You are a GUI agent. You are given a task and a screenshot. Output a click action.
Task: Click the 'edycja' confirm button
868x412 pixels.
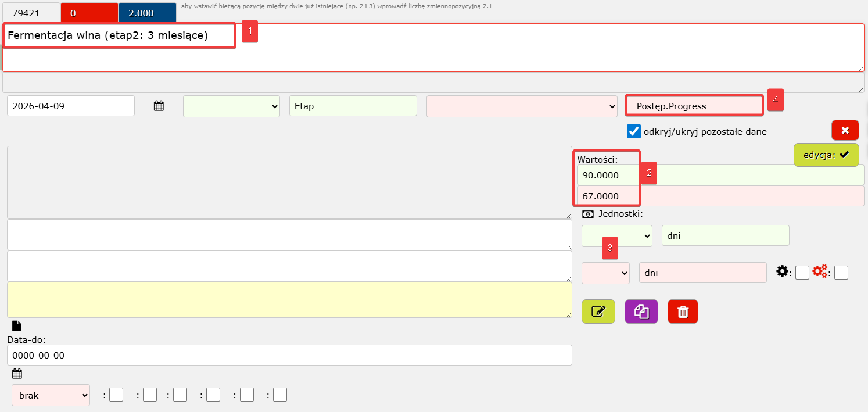click(826, 155)
